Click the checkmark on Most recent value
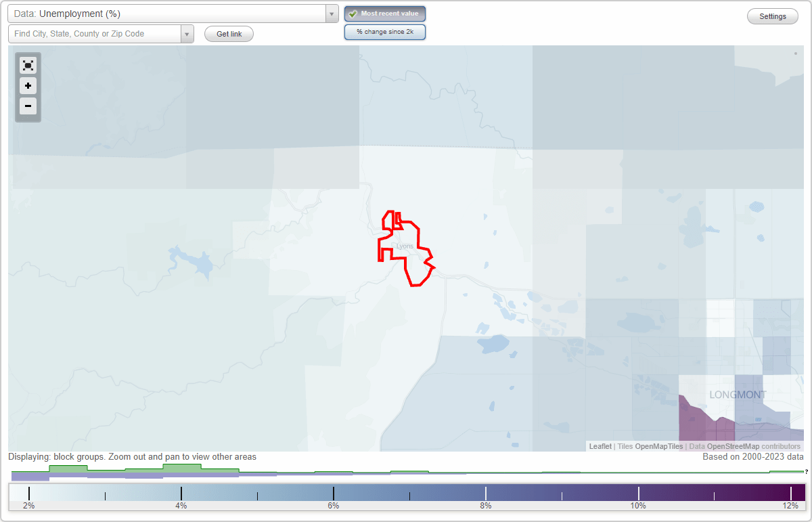 point(353,14)
